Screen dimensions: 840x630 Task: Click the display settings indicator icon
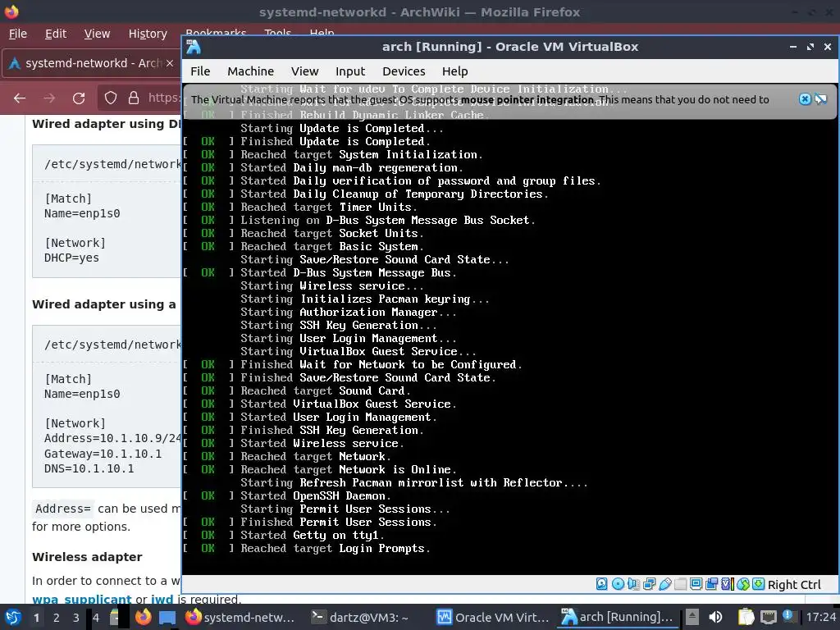click(x=696, y=584)
